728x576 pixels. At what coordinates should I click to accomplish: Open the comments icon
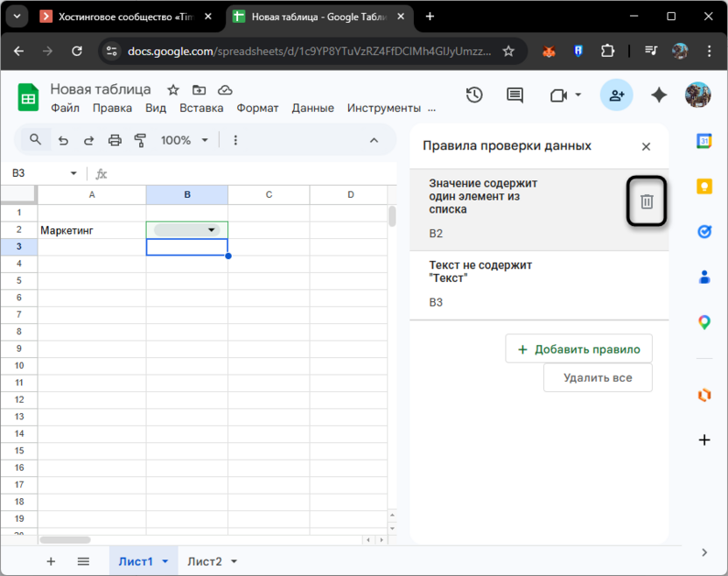pyautogui.click(x=514, y=95)
